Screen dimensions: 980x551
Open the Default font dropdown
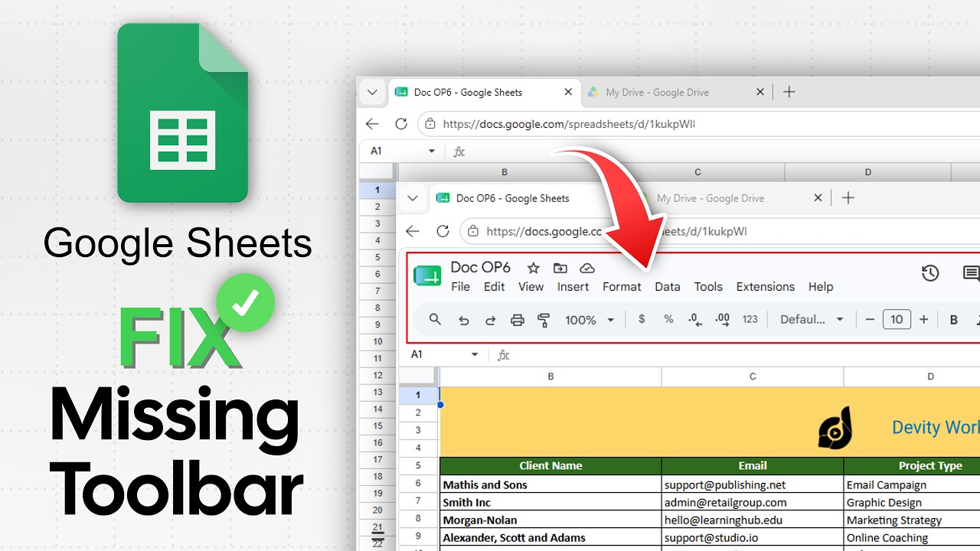(x=811, y=319)
